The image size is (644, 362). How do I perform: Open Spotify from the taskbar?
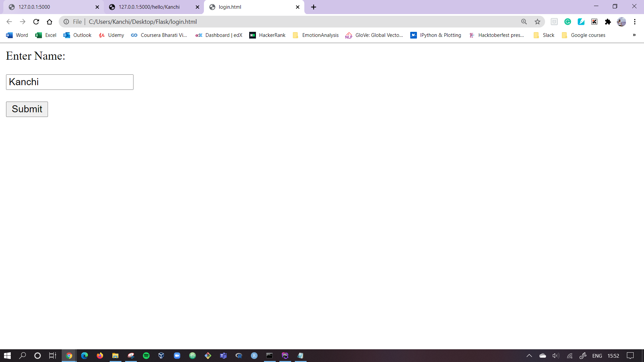coord(146,356)
